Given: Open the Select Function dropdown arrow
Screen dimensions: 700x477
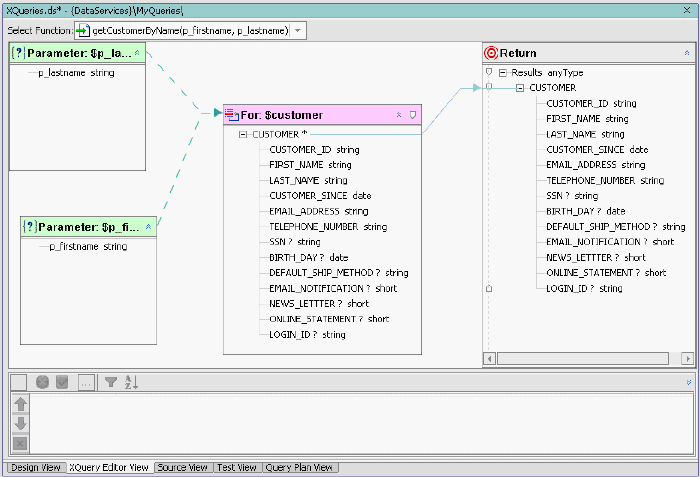Looking at the screenshot, I should (x=298, y=31).
